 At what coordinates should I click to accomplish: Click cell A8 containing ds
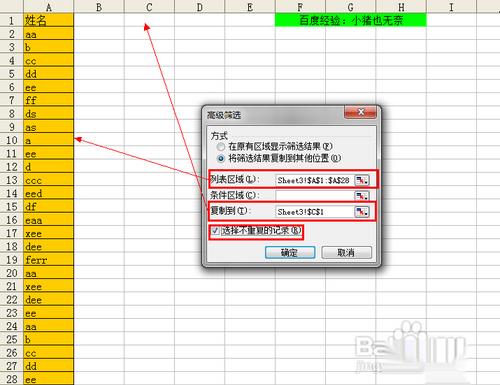[49, 114]
